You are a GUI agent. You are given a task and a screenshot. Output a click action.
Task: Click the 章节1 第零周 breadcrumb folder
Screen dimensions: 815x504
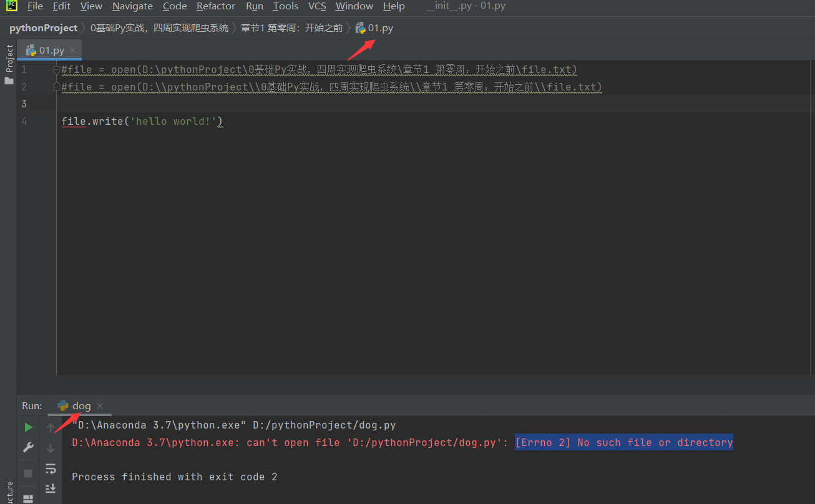(292, 27)
